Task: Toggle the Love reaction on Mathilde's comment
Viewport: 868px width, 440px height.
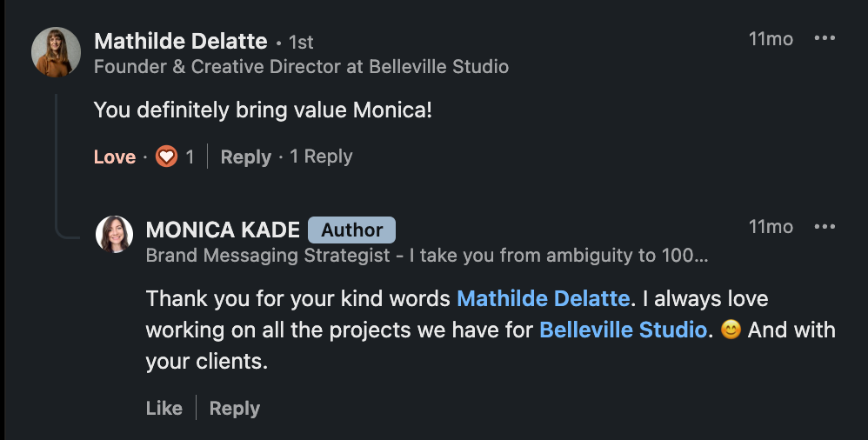Action: (x=115, y=157)
